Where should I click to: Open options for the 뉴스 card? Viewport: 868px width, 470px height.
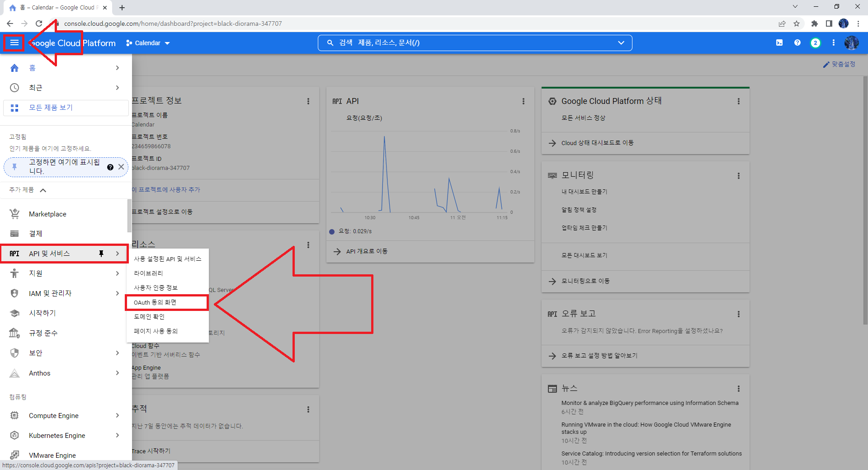tap(739, 389)
